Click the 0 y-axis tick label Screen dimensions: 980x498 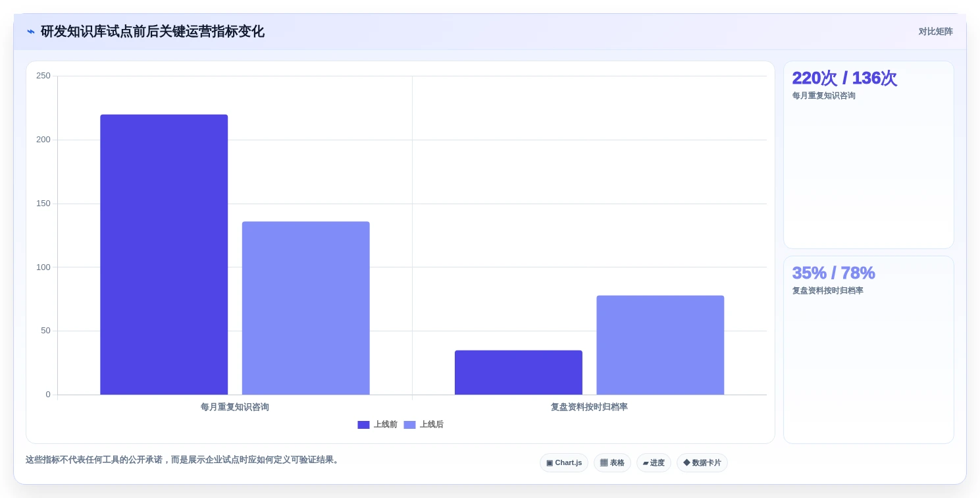click(48, 395)
